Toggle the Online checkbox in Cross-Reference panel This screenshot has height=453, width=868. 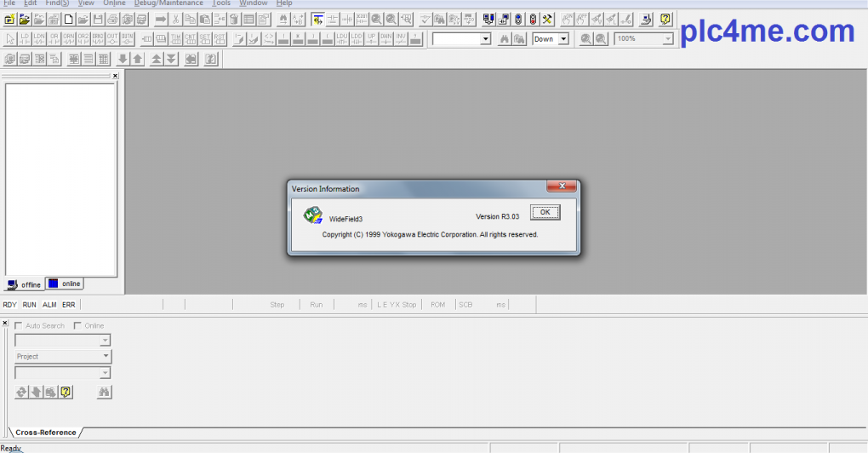(78, 326)
